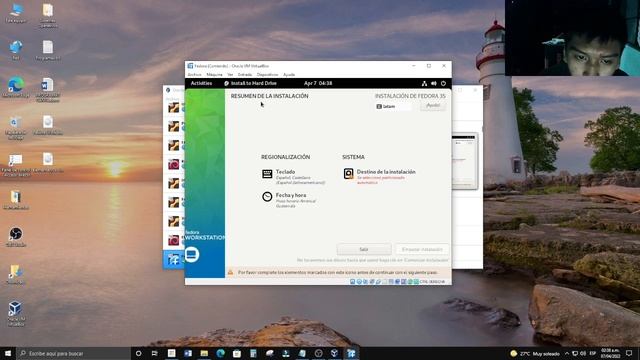Image resolution: width=640 pixels, height=360 pixels.
Task: Click the on-screen keyboard circle icon
Action: [191, 255]
